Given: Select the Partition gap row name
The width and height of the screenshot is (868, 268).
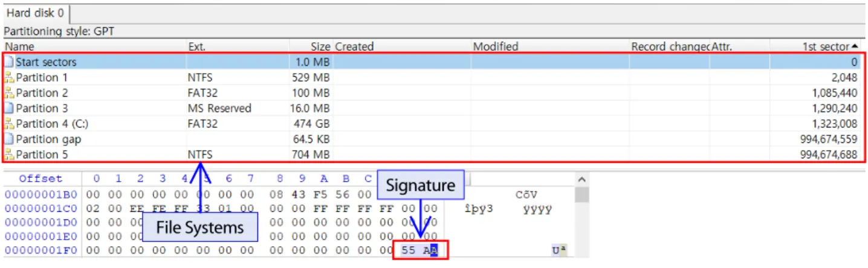Looking at the screenshot, I should [48, 139].
